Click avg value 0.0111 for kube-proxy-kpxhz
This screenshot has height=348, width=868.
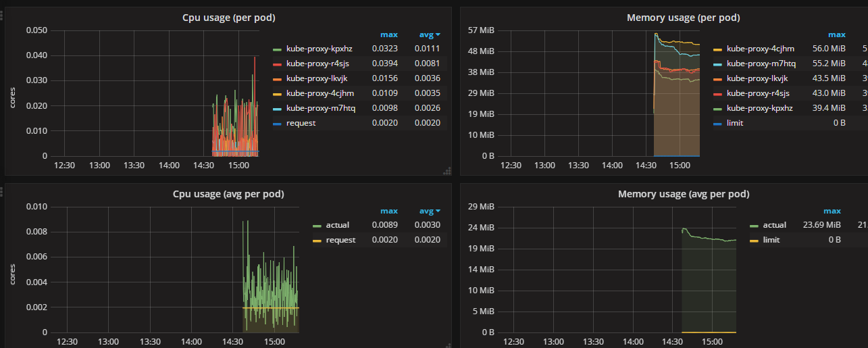[x=428, y=49]
